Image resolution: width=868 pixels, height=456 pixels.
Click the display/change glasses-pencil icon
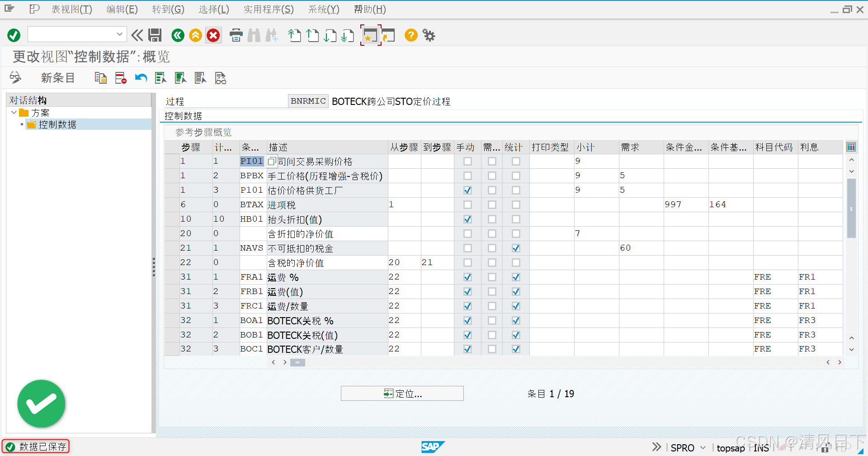coord(16,78)
